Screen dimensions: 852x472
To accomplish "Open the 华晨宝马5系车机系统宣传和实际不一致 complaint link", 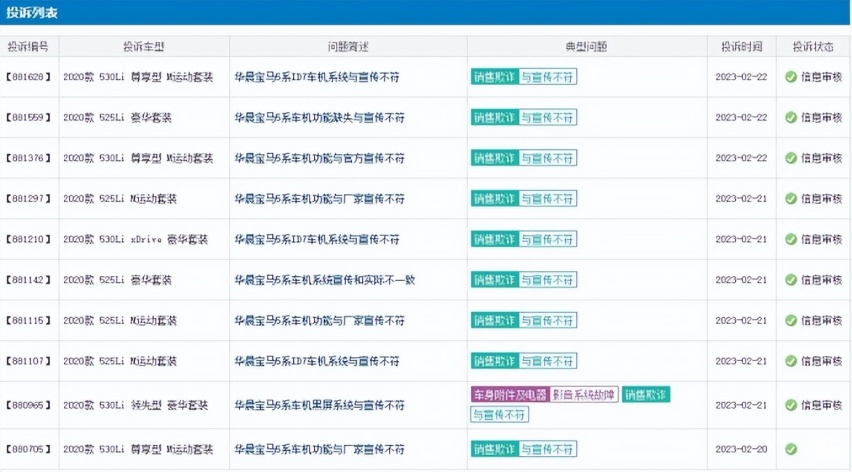I will pos(324,280).
